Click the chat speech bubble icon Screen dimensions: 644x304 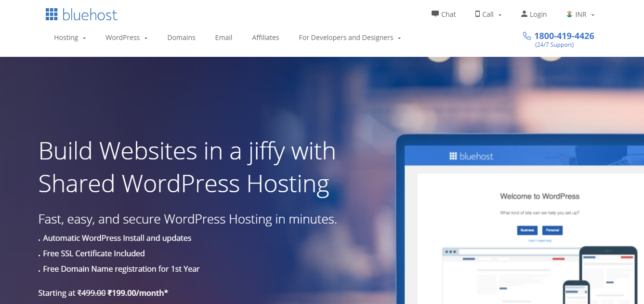[x=435, y=14]
